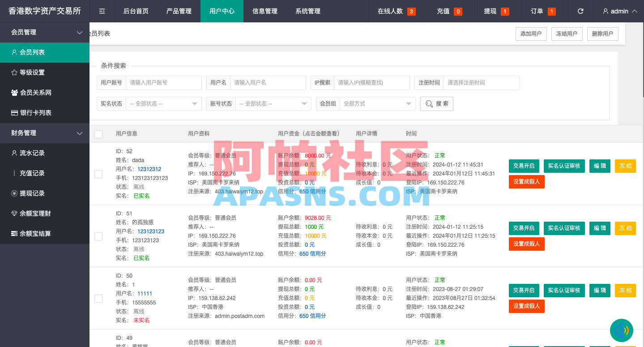Open the hamburger menu next to site title
Screen dimensions: 644x347
(102, 11)
